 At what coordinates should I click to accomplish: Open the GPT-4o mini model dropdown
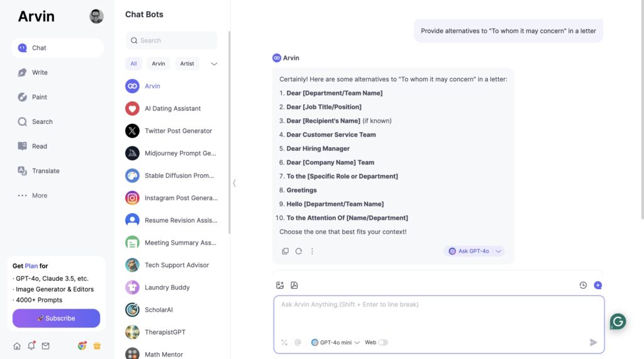click(336, 343)
